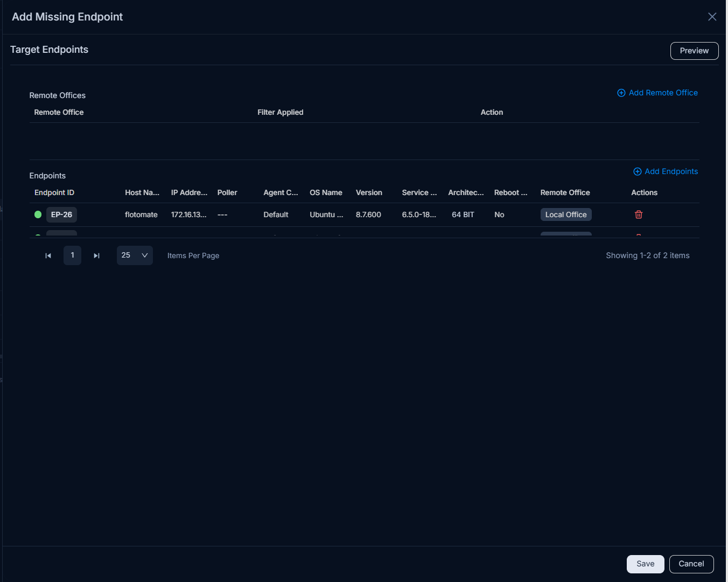Click the Poller column header
The width and height of the screenshot is (728, 582).
click(227, 192)
